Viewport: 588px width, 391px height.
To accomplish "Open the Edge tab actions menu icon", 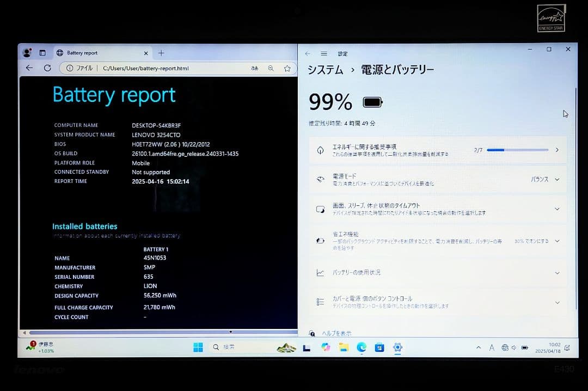I will pos(42,53).
